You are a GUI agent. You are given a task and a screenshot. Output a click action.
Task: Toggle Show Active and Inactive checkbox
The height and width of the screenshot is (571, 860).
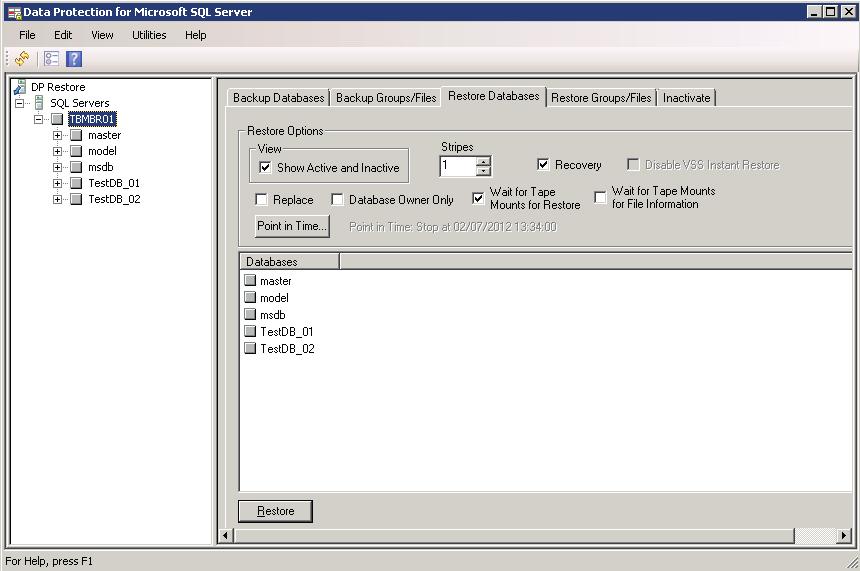pos(265,167)
